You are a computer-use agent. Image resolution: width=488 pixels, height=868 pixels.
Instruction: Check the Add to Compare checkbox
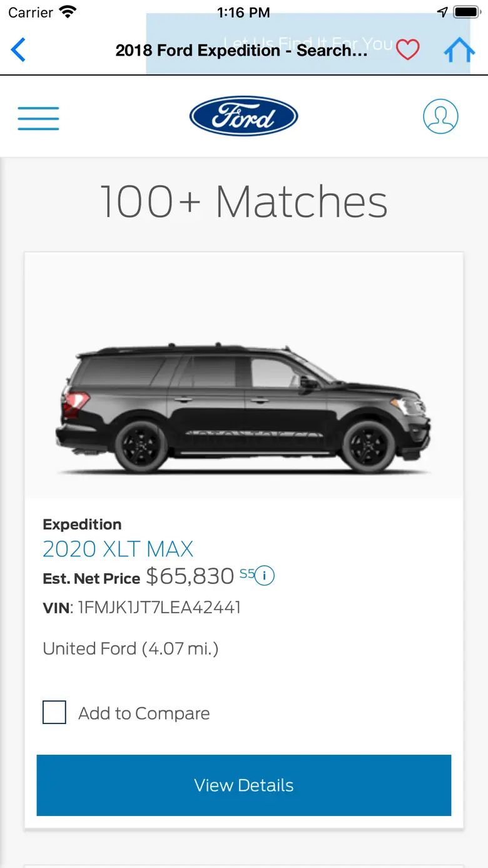click(54, 712)
